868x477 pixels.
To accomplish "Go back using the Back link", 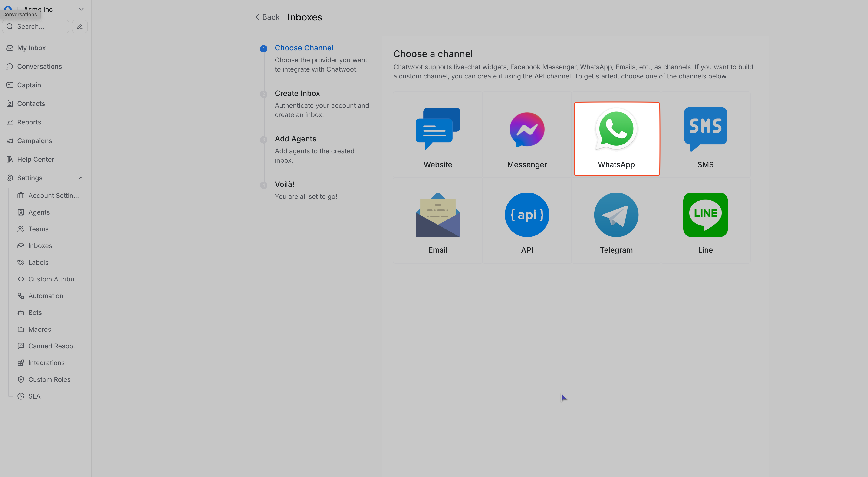I will point(267,17).
